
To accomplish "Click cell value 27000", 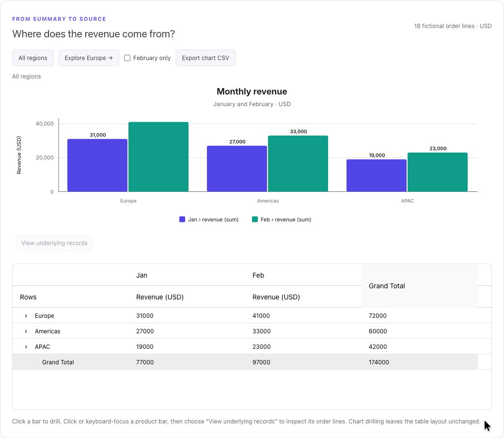I will coord(145,331).
